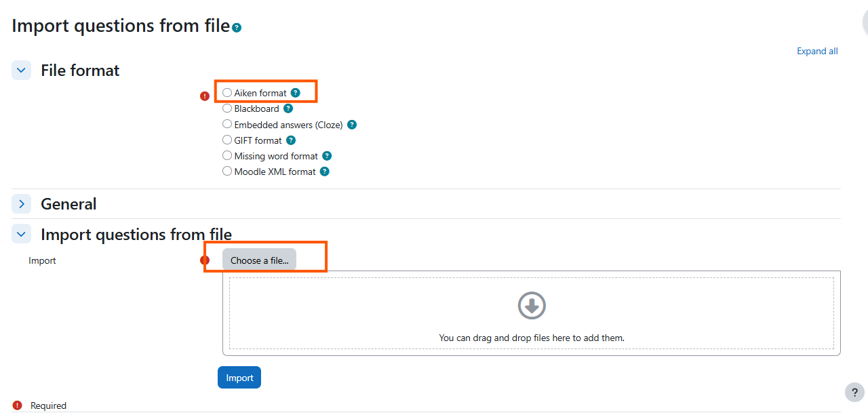Open help for Import questions from file heading
This screenshot has width=868, height=417.
pos(237,28)
